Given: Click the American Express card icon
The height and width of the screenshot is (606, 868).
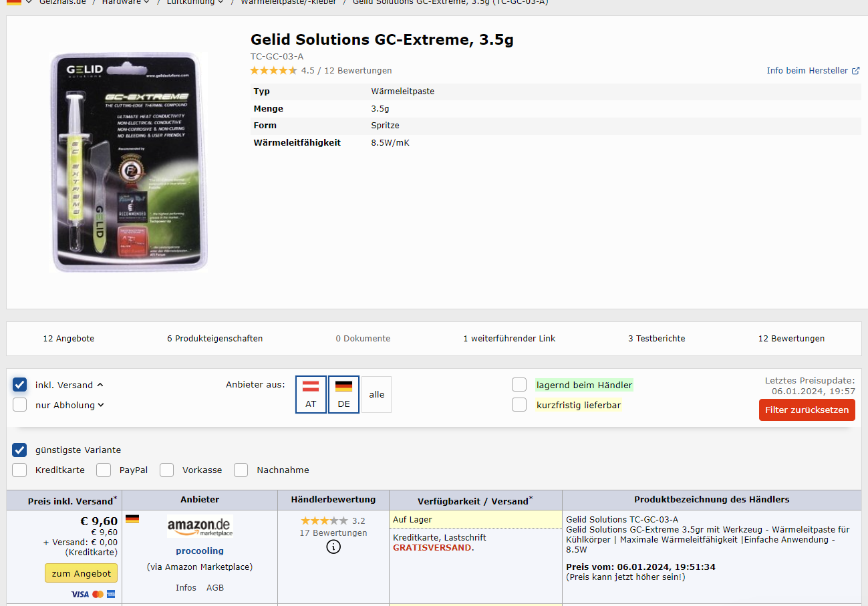Looking at the screenshot, I should coord(111,594).
